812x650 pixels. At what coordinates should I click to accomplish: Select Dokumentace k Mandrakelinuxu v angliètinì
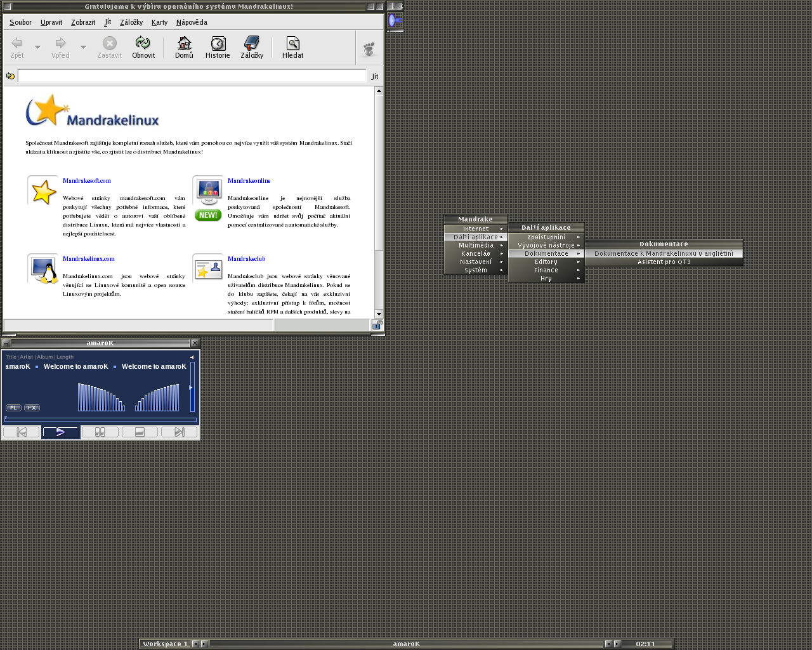click(664, 253)
